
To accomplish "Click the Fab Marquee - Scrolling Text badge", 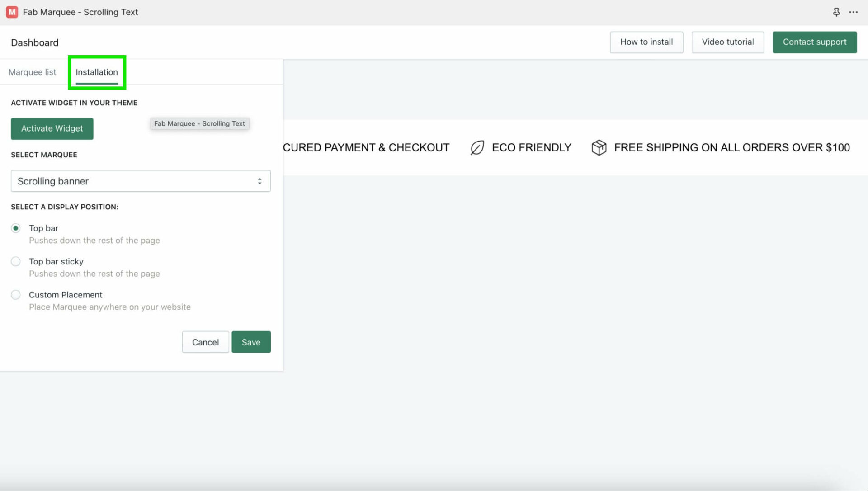I will coord(199,123).
